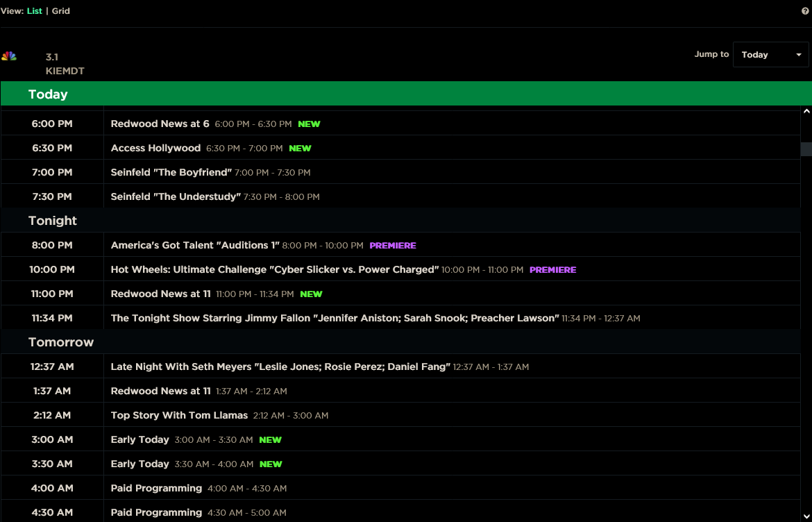Select Access Hollywood at 6:30 PM

point(155,148)
